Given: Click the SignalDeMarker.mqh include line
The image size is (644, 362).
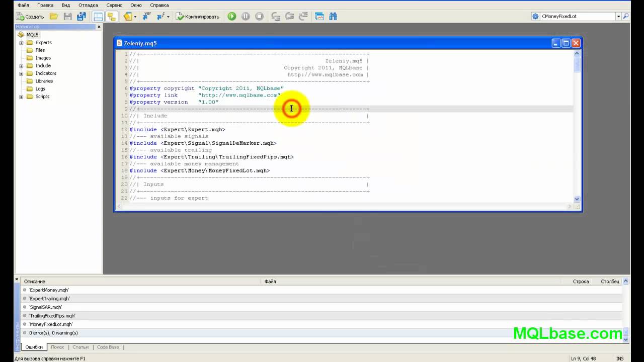Looking at the screenshot, I should click(x=203, y=143).
